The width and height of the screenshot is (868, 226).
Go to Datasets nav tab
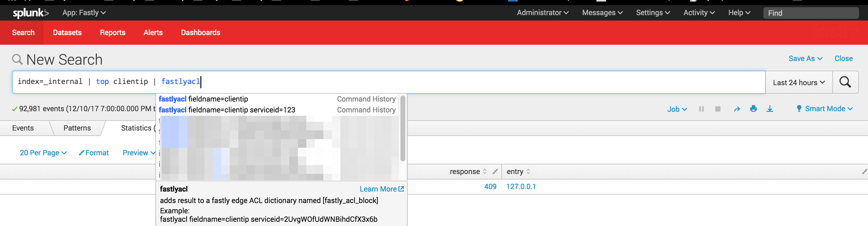pyautogui.click(x=67, y=33)
